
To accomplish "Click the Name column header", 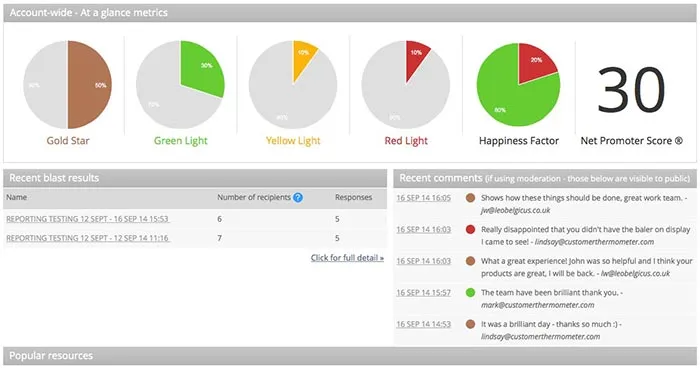I will 17,197.
